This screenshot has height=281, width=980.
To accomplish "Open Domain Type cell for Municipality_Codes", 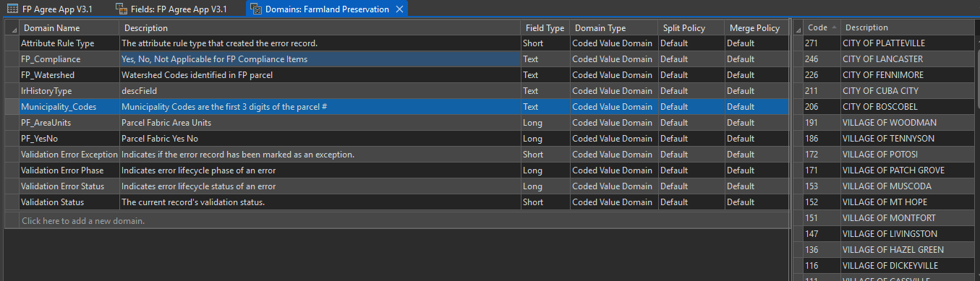I will point(613,107).
